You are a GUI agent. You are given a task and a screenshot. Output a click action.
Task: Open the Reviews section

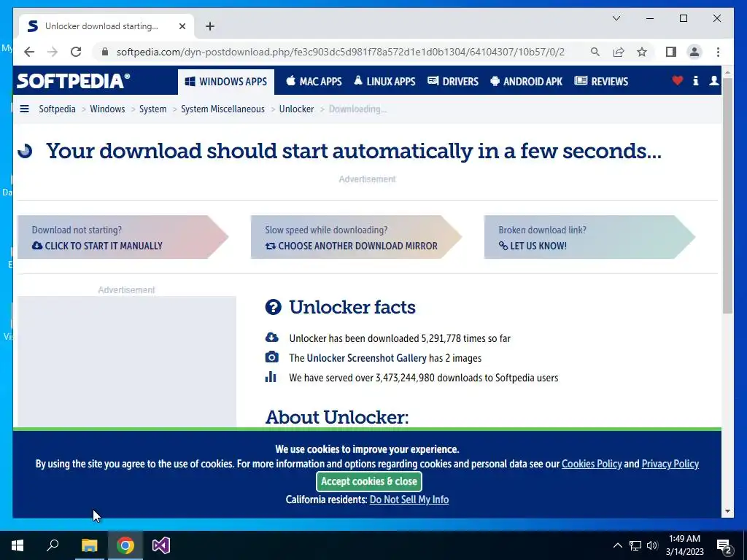click(601, 82)
